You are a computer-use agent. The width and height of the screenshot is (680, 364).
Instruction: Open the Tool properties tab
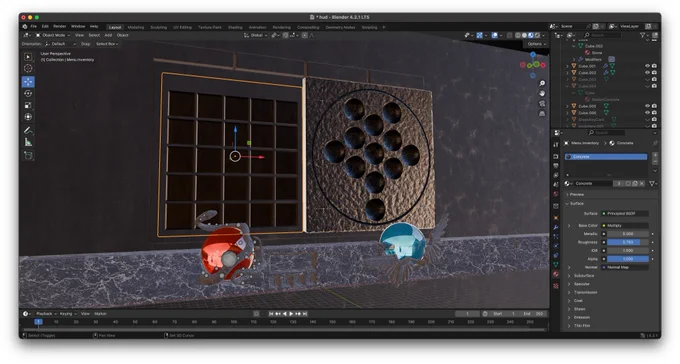556,144
